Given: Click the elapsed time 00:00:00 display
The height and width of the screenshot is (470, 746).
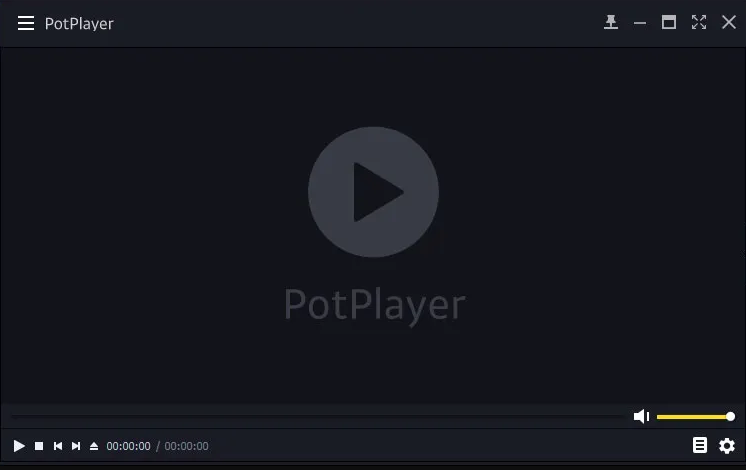Looking at the screenshot, I should (x=128, y=446).
